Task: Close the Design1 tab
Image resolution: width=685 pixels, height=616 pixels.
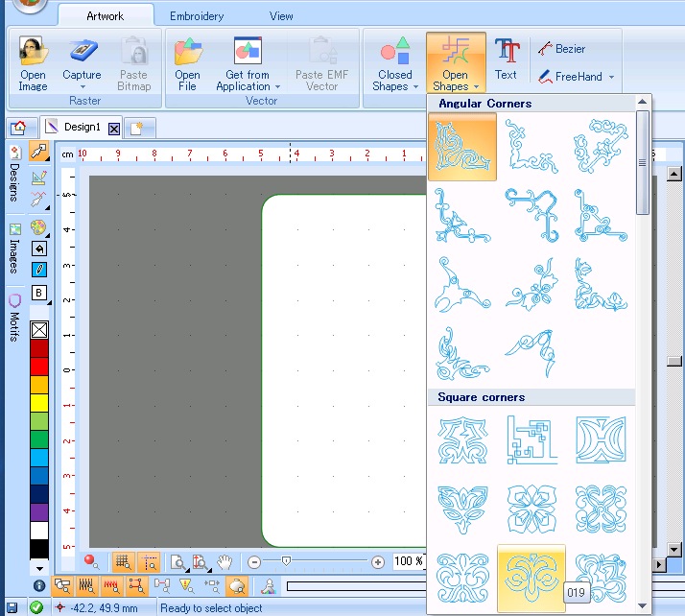Action: pyautogui.click(x=114, y=129)
